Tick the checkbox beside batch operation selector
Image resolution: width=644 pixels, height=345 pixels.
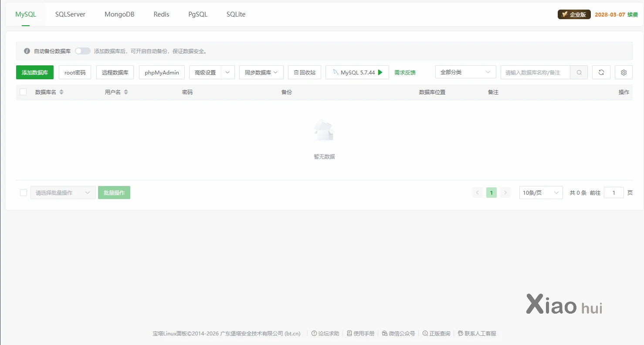click(24, 193)
